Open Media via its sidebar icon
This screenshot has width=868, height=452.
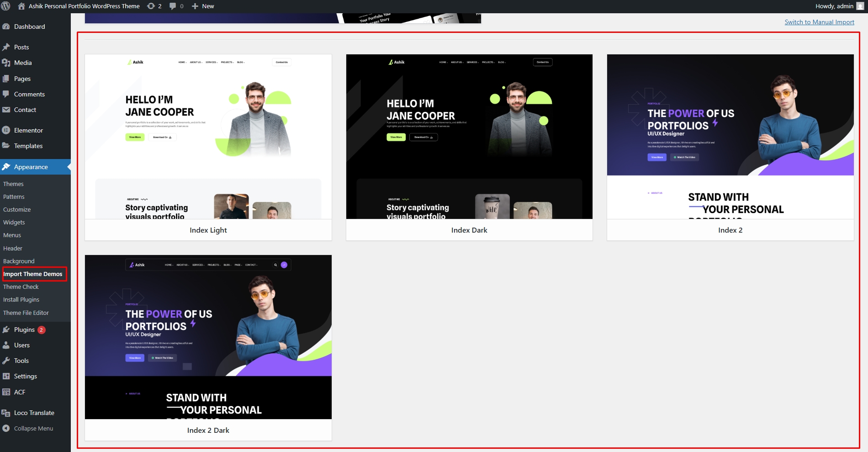coord(6,63)
